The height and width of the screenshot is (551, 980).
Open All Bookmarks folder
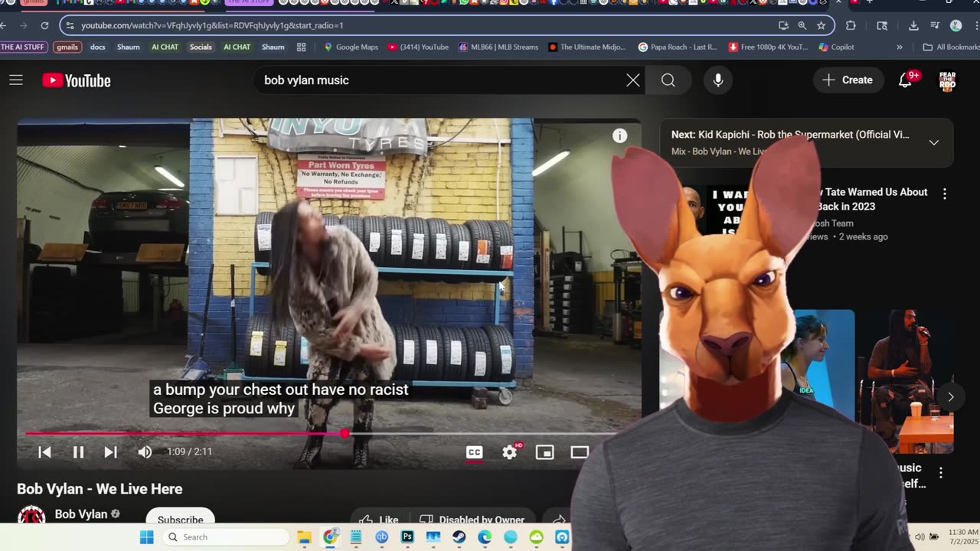click(x=951, y=47)
